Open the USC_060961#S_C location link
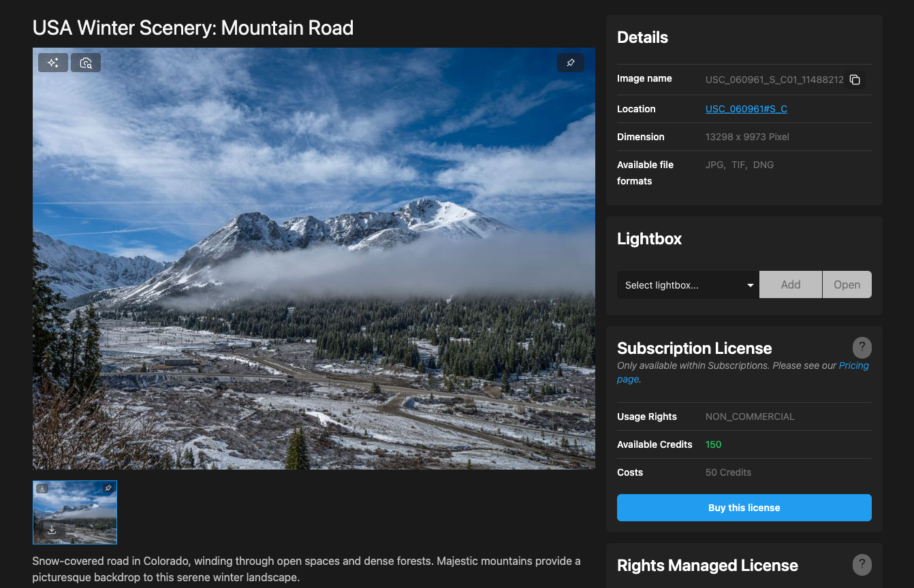The width and height of the screenshot is (914, 588). click(x=746, y=109)
